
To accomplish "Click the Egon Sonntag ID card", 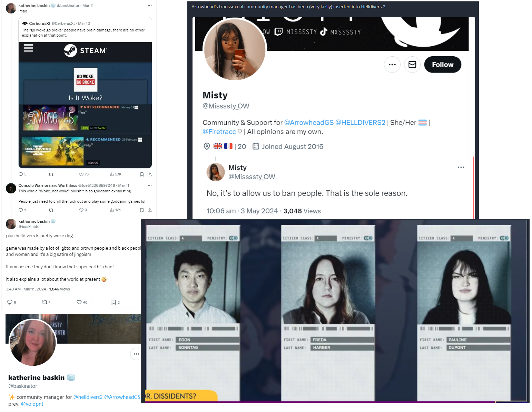I will click(193, 313).
